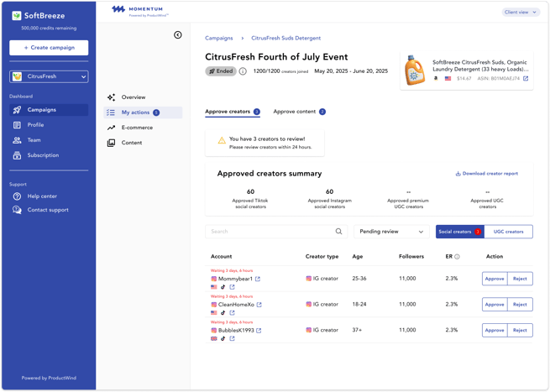Screen dimensions: 550x392
Task: Open Campaigns in the left sidebar
Action: pyautogui.click(x=49, y=110)
